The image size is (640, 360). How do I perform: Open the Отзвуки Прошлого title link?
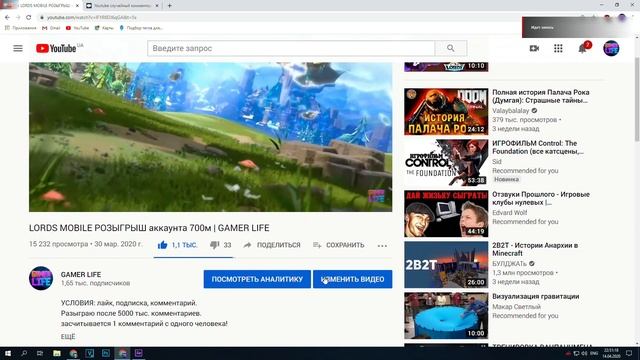pyautogui.click(x=541, y=198)
